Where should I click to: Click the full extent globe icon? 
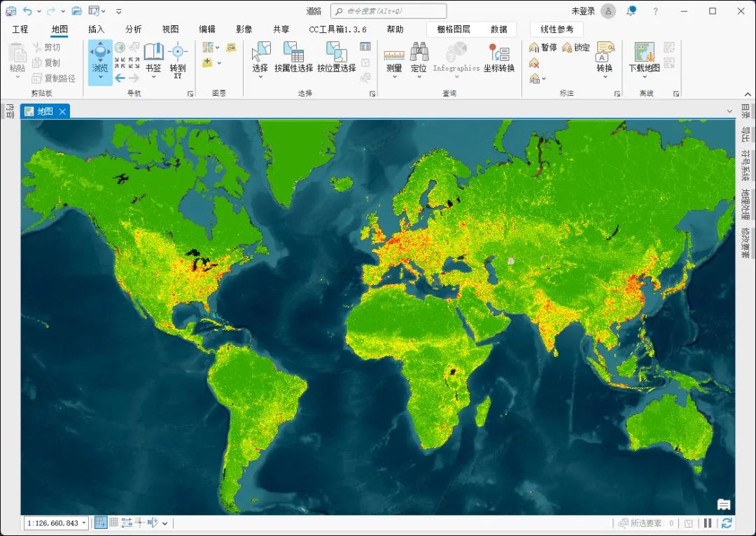tap(120, 48)
